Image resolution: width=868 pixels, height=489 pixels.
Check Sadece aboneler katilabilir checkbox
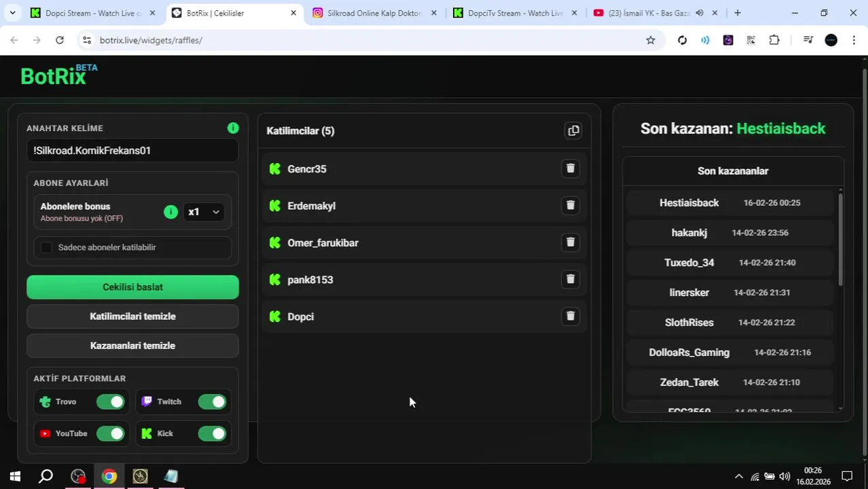(46, 247)
